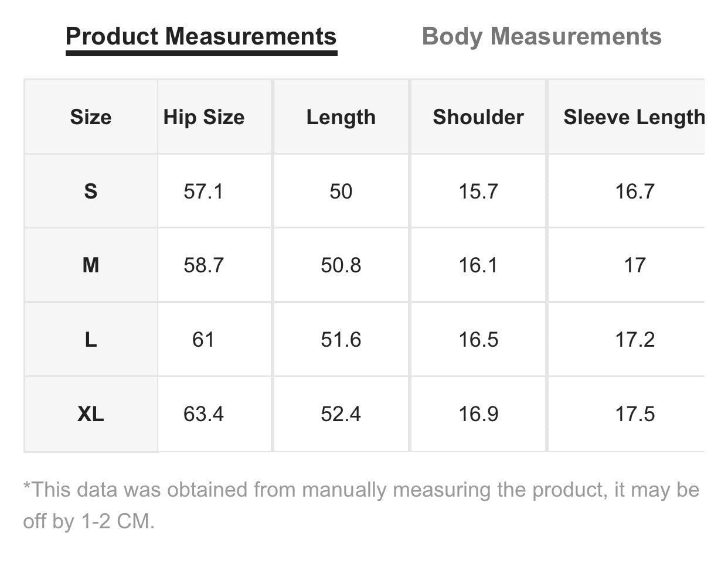Click the Hip Size column header
728x564 pixels.
click(x=203, y=117)
